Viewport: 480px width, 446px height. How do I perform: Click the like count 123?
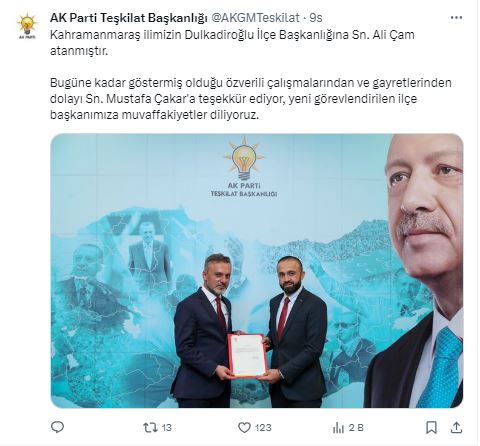(263, 428)
